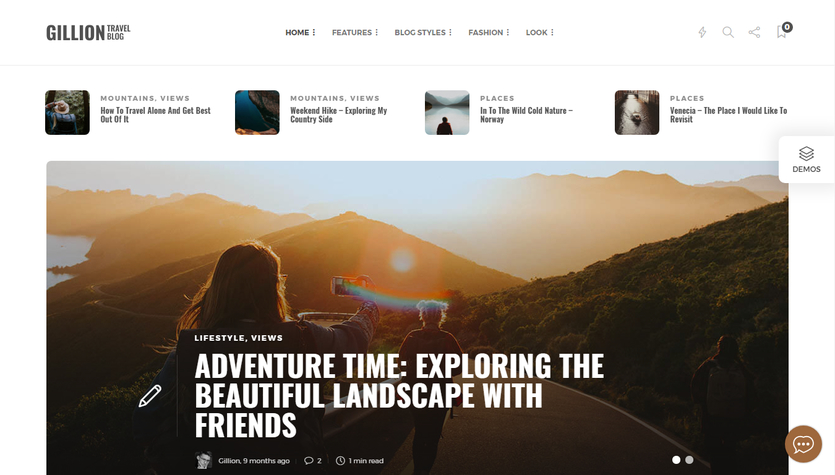Select the second slider dot

coord(689,460)
